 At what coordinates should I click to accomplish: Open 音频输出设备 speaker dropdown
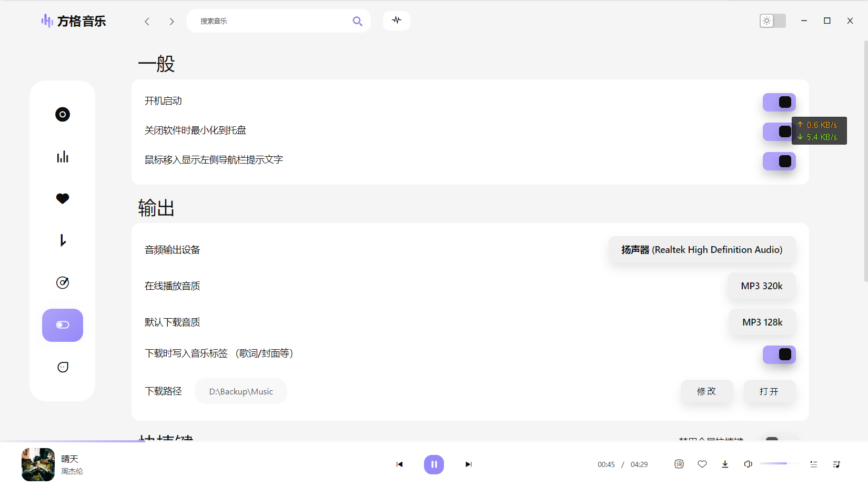click(x=701, y=250)
